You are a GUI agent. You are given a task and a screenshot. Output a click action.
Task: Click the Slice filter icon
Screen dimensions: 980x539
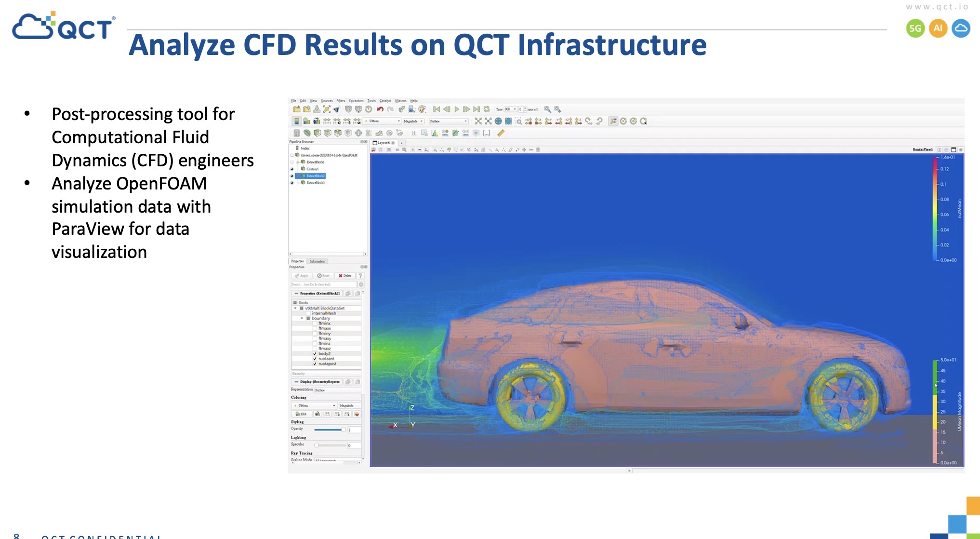[x=327, y=134]
